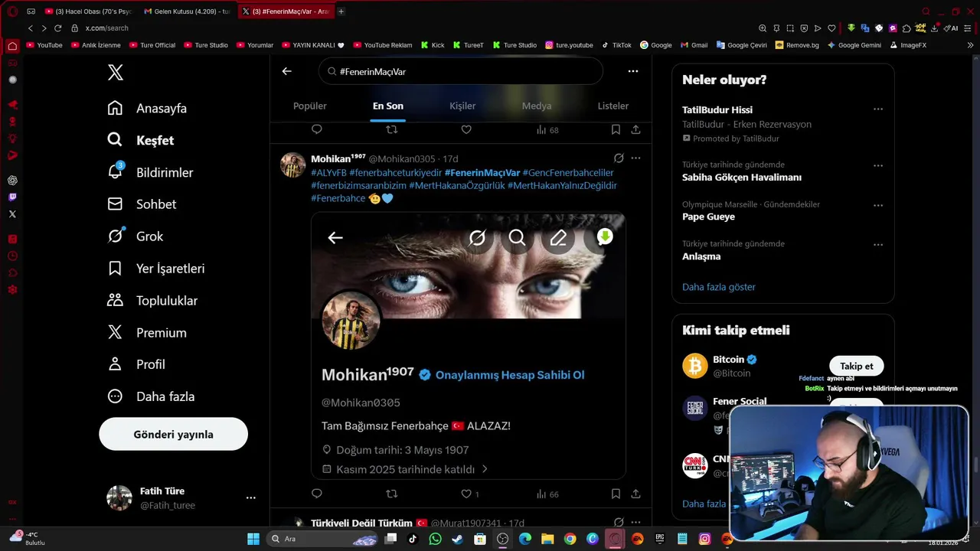Expand Daha fazla menu in sidebar

click(x=151, y=396)
